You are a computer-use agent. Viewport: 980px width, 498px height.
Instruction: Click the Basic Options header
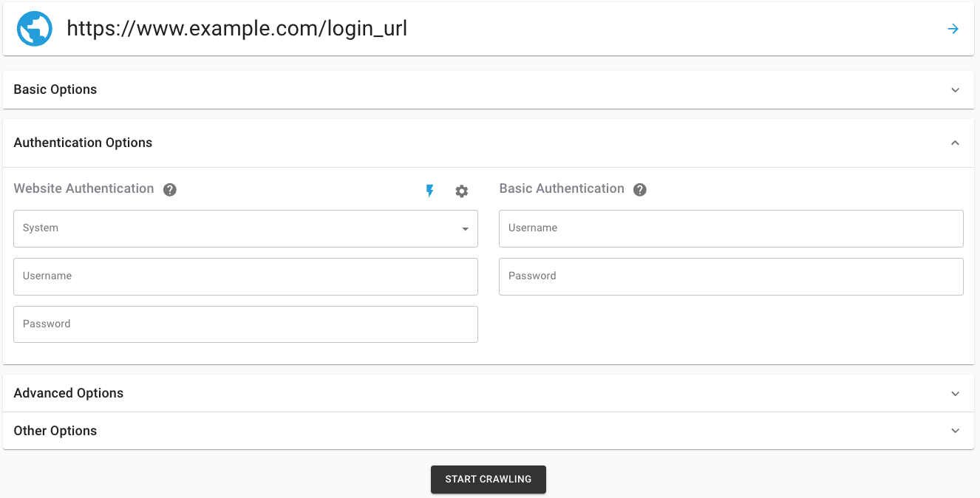tap(55, 89)
